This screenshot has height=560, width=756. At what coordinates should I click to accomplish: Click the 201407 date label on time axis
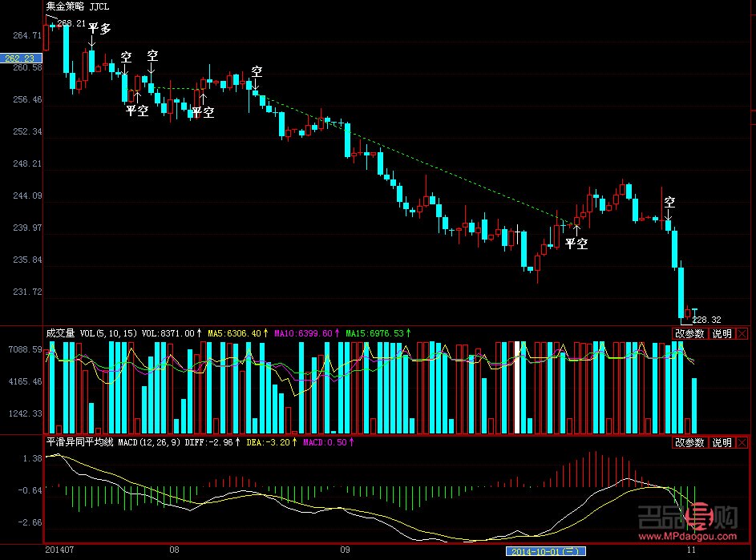point(59,550)
